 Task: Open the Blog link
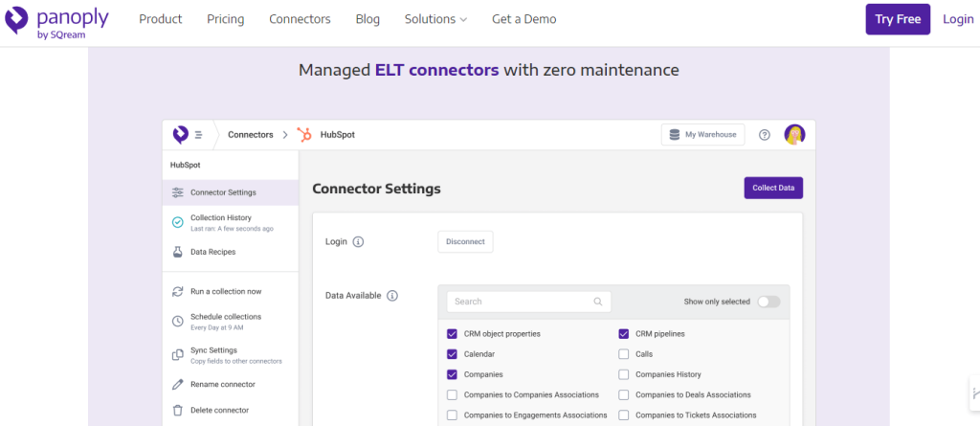[367, 19]
